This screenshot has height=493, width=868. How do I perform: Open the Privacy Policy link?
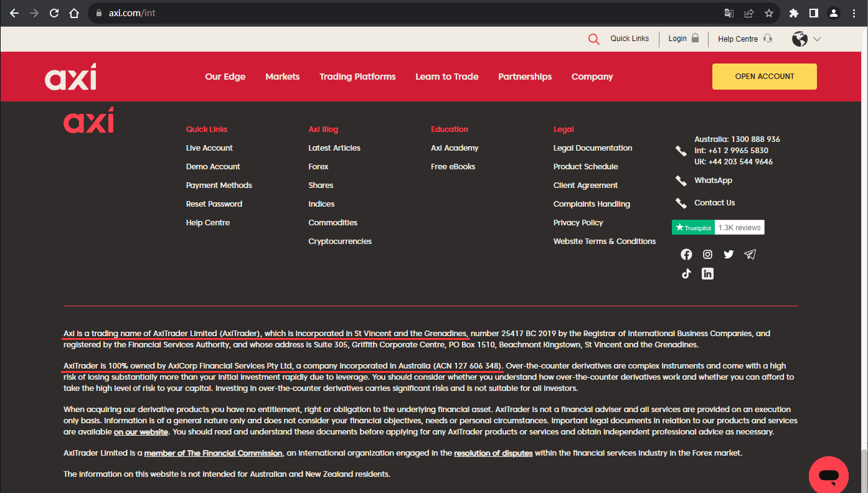[x=578, y=223]
